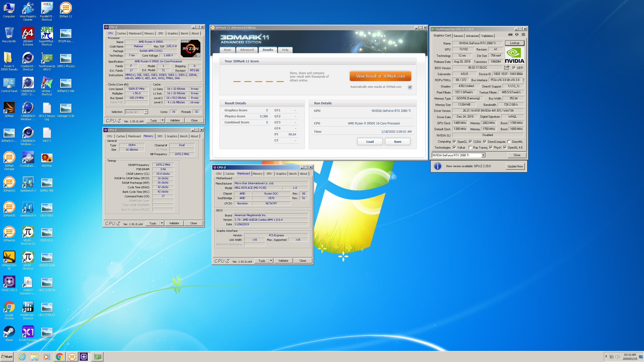Viewport: 644px width, 362px height.
Task: Open Internet Explorer from taskbar
Action: click(22, 356)
